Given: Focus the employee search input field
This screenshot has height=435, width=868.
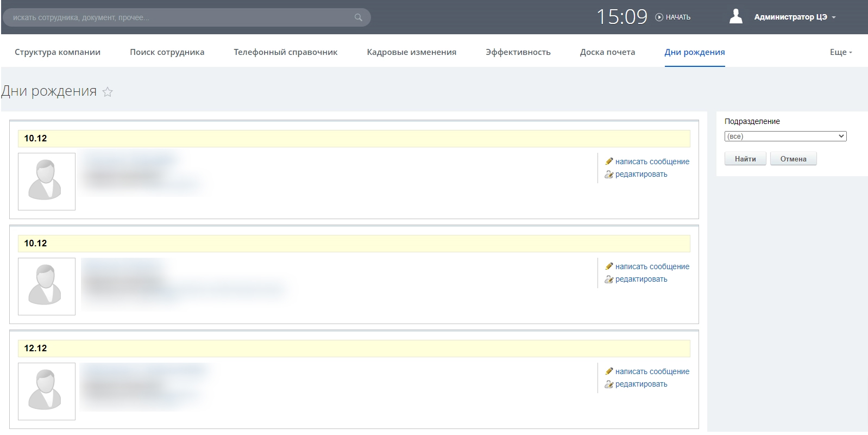Looking at the screenshot, I should coord(179,17).
